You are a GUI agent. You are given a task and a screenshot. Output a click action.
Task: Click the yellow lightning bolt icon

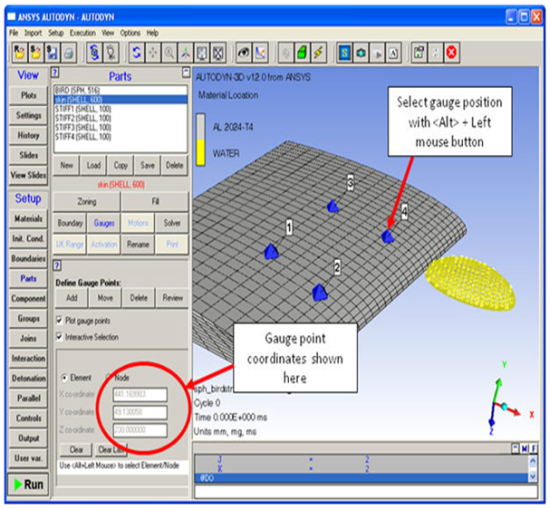(x=318, y=53)
